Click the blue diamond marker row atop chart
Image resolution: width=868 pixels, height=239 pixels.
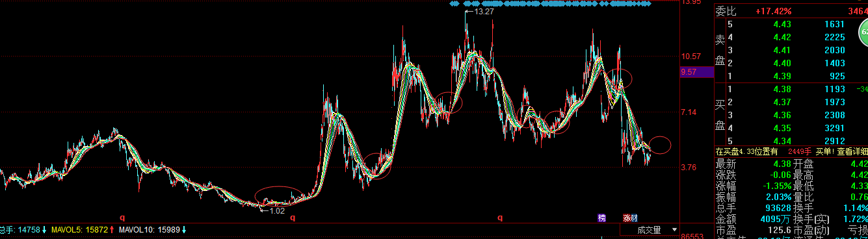tap(550, 4)
